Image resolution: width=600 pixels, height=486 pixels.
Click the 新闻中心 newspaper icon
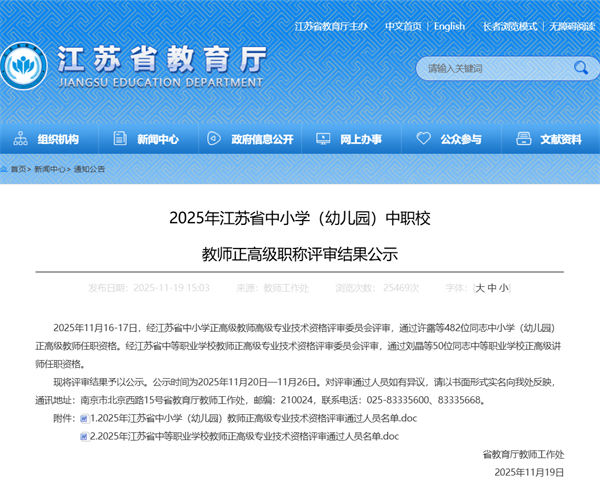120,139
